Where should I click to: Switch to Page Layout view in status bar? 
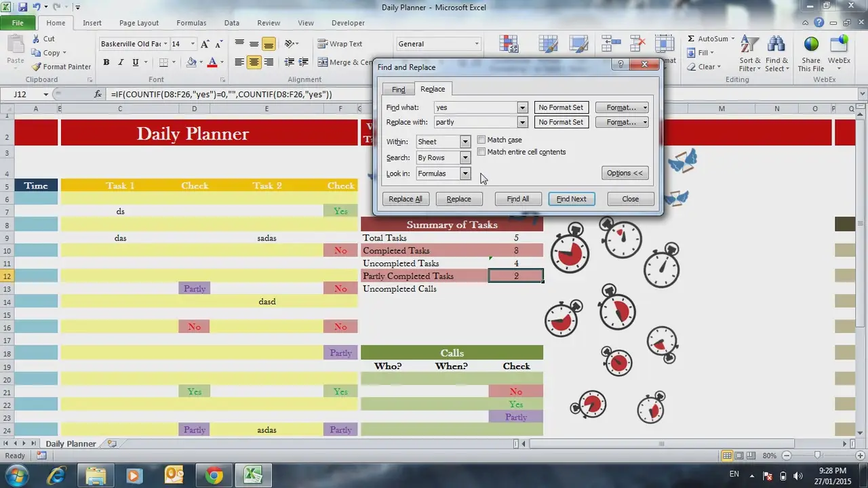[739, 456]
